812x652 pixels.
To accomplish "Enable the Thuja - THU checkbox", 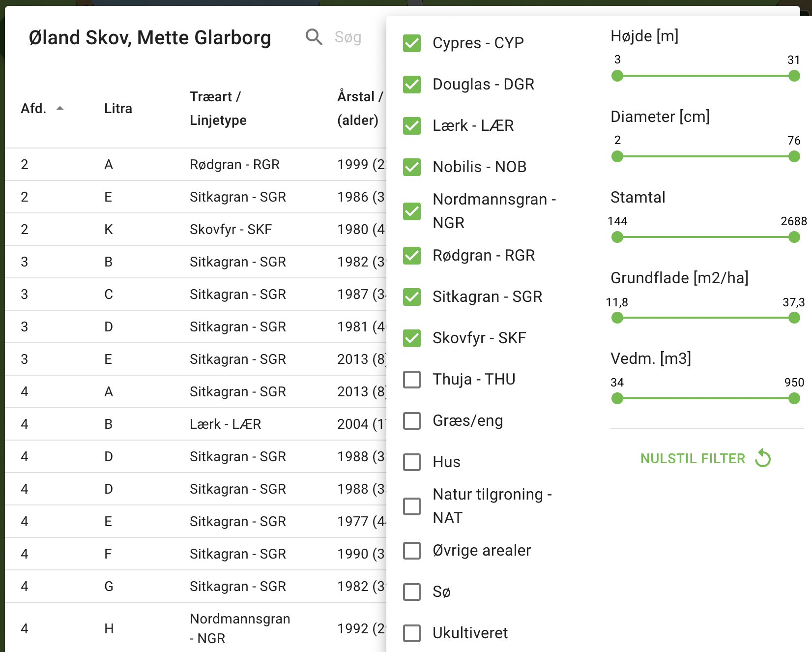I will [x=412, y=380].
